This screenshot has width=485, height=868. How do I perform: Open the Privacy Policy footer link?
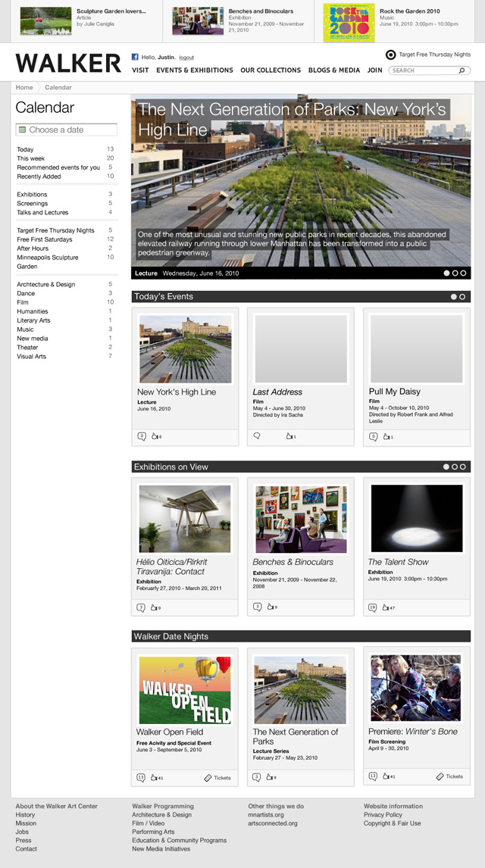(383, 815)
